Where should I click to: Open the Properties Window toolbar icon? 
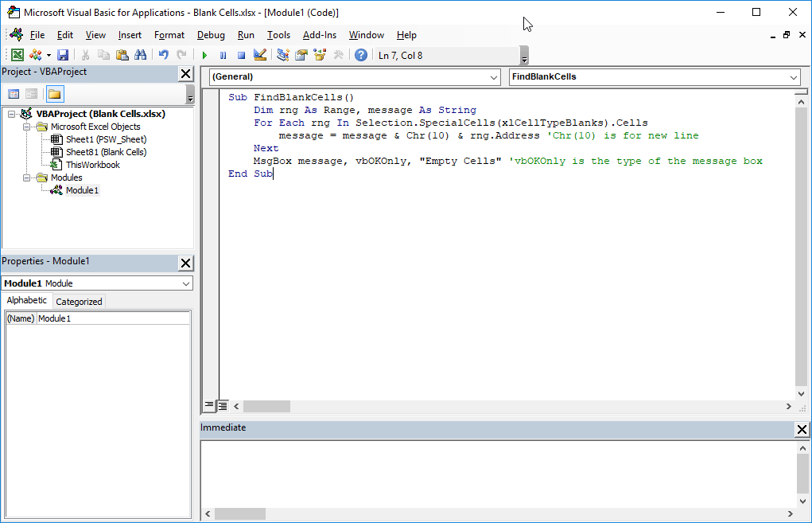point(301,55)
